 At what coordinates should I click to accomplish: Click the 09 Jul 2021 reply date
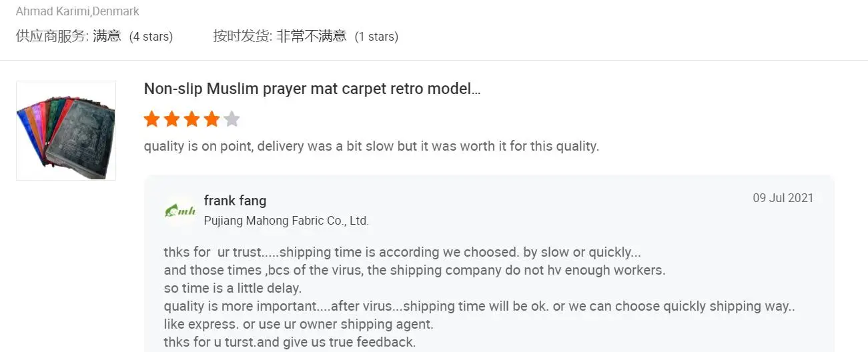pyautogui.click(x=783, y=198)
